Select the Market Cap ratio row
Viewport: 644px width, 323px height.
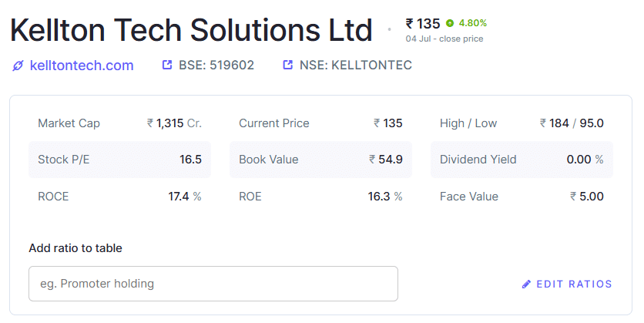[x=119, y=123]
